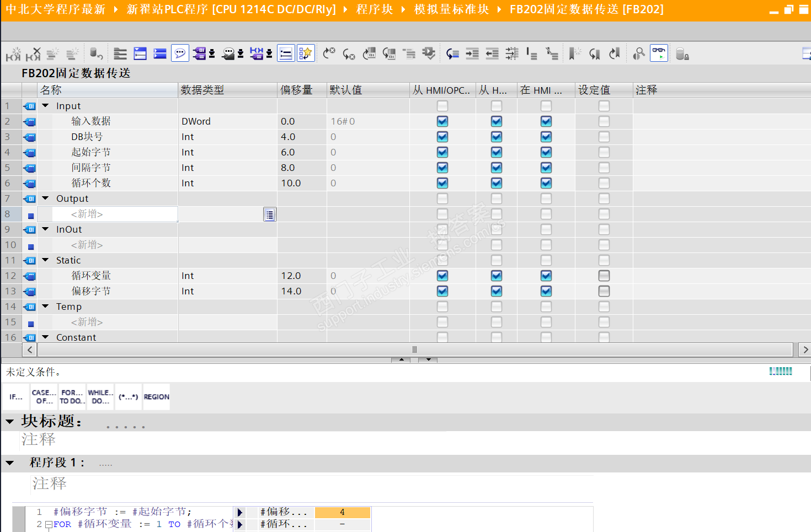811x532 pixels.
Task: Click the checkmark compile icon in toolbar
Action: [429, 53]
